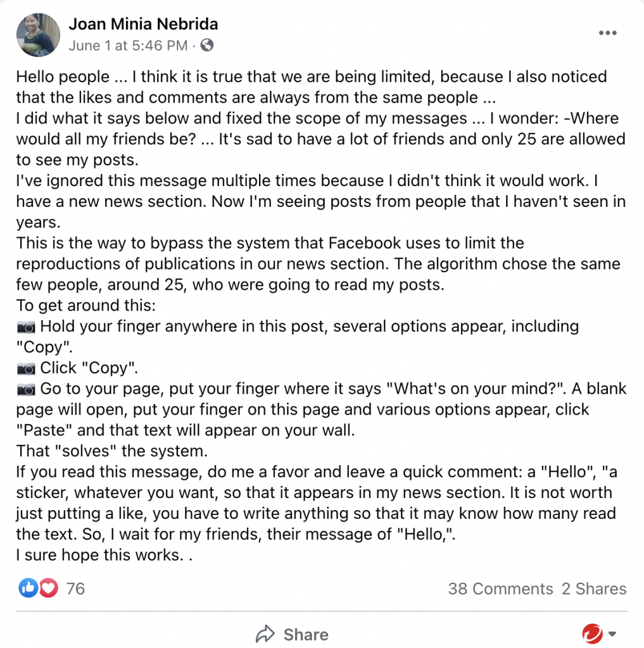Screen dimensions: 644x648
Task: Click the globe public privacy icon
Action: pyautogui.click(x=207, y=46)
